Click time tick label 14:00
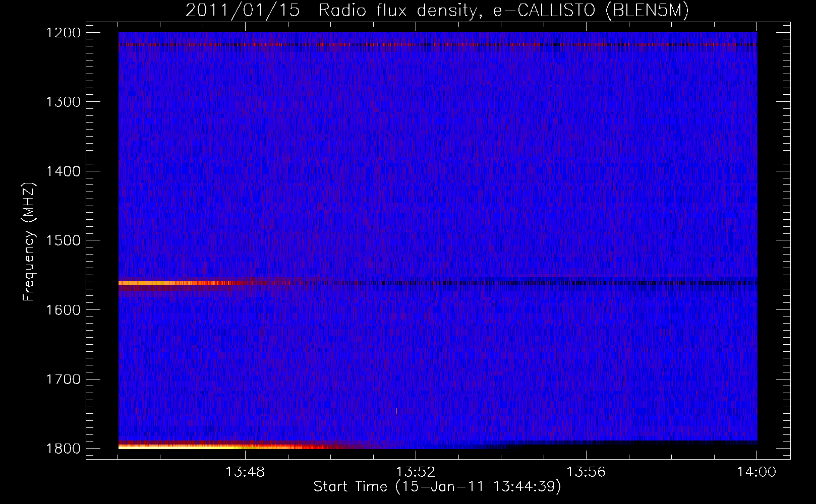Image resolution: width=816 pixels, height=504 pixels. click(x=756, y=472)
